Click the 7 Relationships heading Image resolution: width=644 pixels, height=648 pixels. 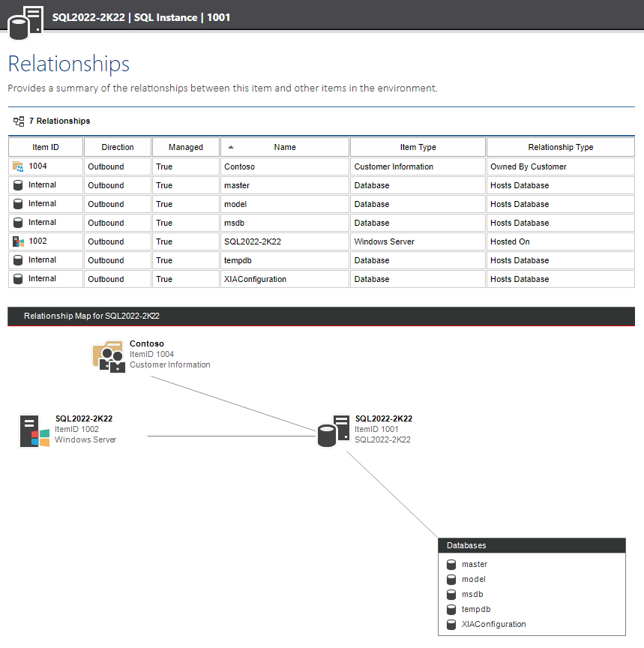[x=59, y=121]
